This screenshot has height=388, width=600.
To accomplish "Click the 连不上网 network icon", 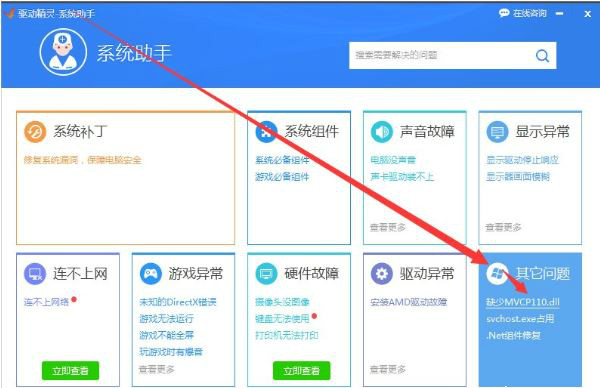I will (35, 274).
